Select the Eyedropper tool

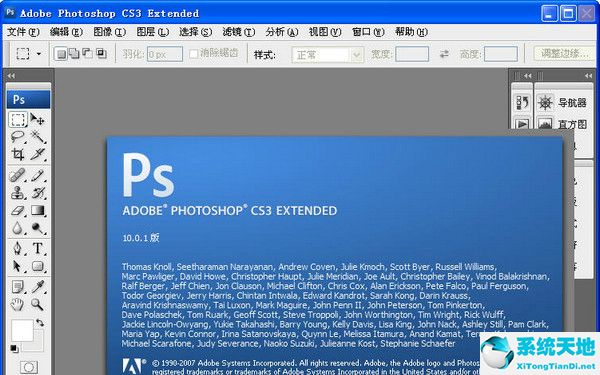[x=38, y=287]
